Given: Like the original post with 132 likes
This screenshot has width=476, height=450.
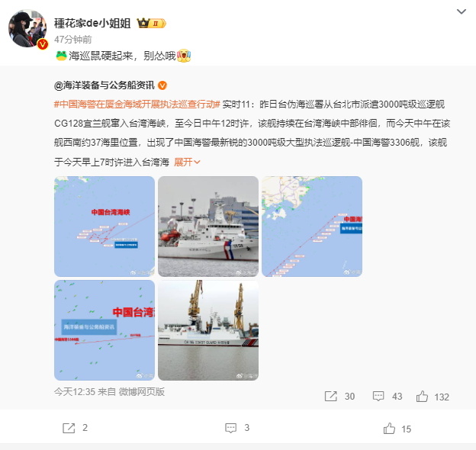Looking at the screenshot, I should pos(433,397).
